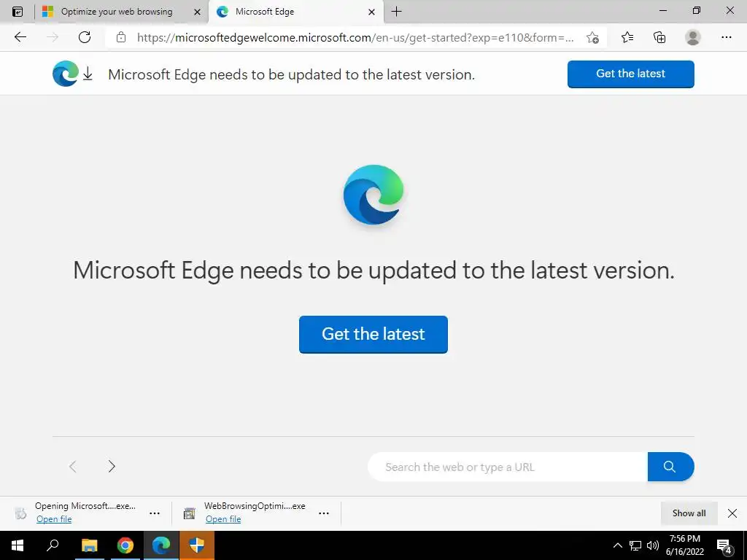Open the tab actions menu icon
Screen dimensions: 747x560
pyautogui.click(x=18, y=12)
